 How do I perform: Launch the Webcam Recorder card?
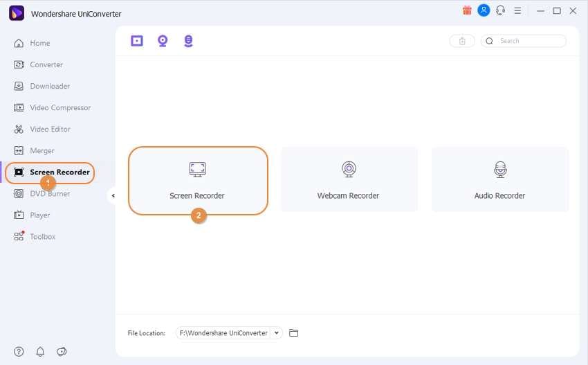[349, 179]
